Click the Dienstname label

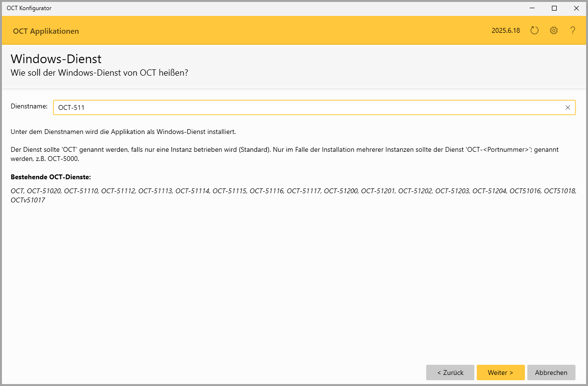pyautogui.click(x=29, y=106)
